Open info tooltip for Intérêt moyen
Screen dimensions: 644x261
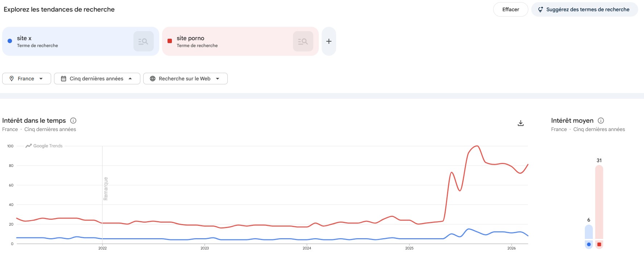pyautogui.click(x=601, y=121)
